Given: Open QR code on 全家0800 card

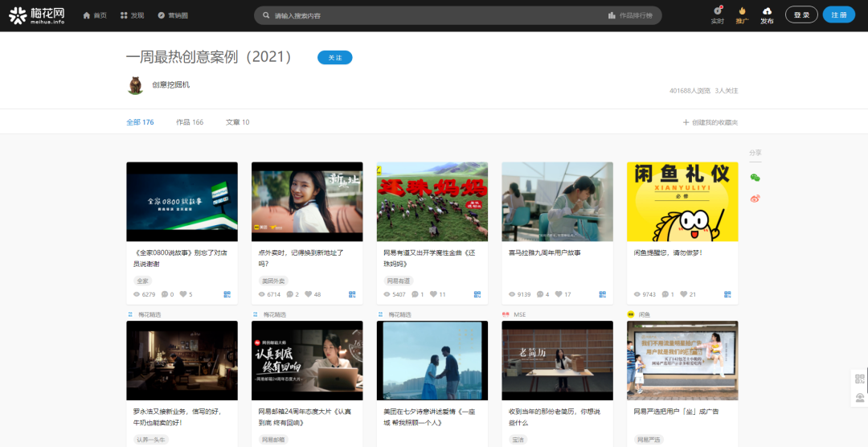Looking at the screenshot, I should click(227, 294).
